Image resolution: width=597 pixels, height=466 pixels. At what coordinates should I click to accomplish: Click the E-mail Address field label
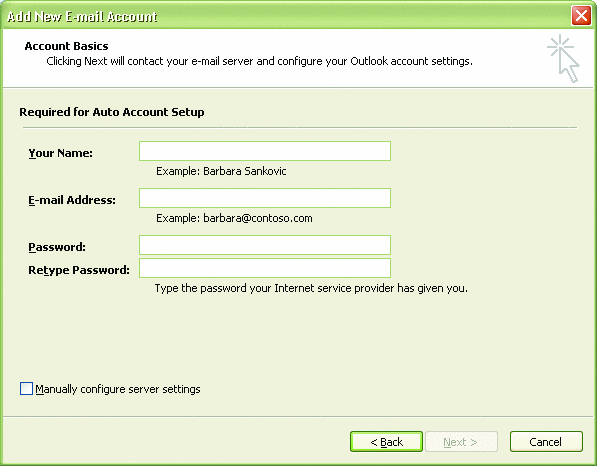72,200
